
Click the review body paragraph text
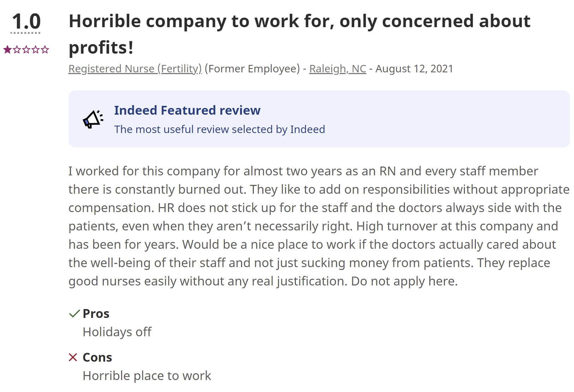319,226
